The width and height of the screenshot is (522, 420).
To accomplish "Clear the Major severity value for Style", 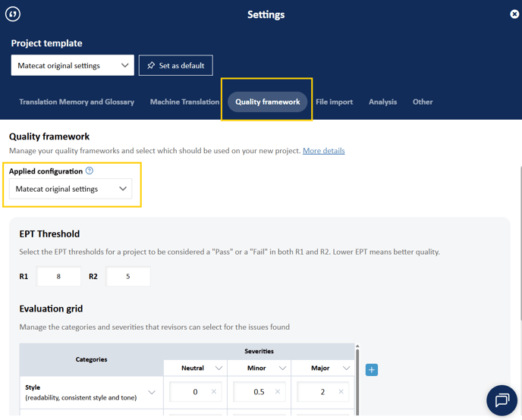I will click(341, 392).
